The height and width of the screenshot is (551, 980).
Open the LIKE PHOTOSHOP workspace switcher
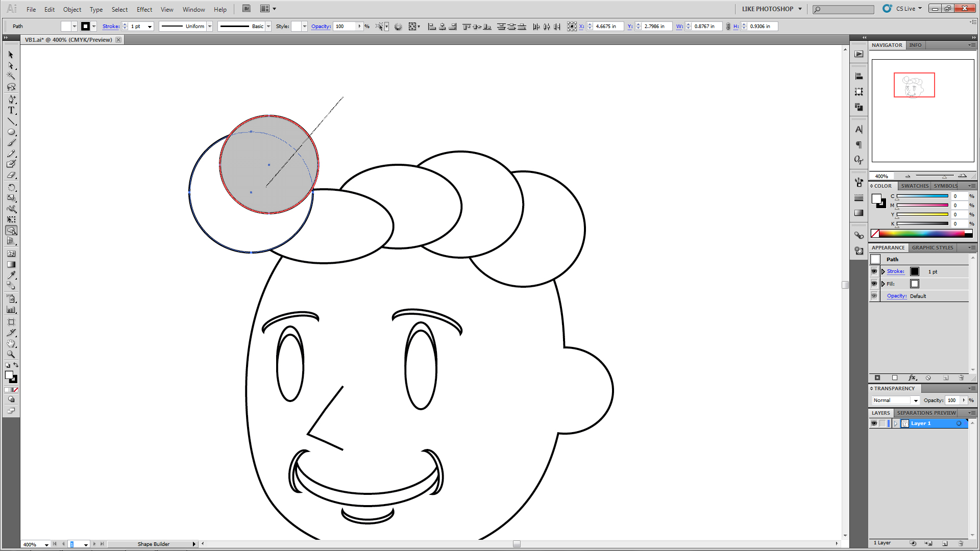pyautogui.click(x=771, y=9)
